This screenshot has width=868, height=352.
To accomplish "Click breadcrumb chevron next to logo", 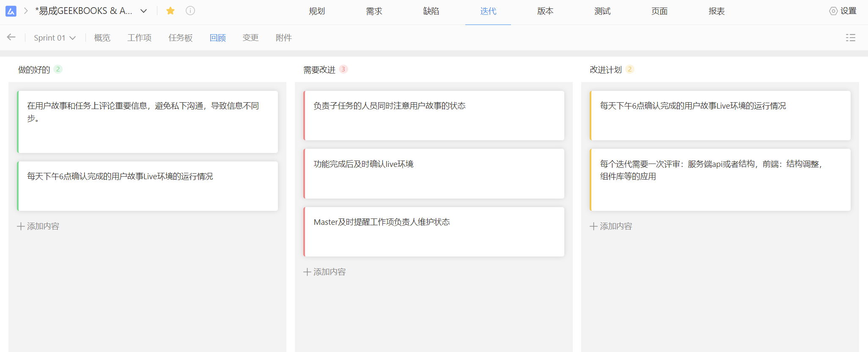I will pos(26,11).
